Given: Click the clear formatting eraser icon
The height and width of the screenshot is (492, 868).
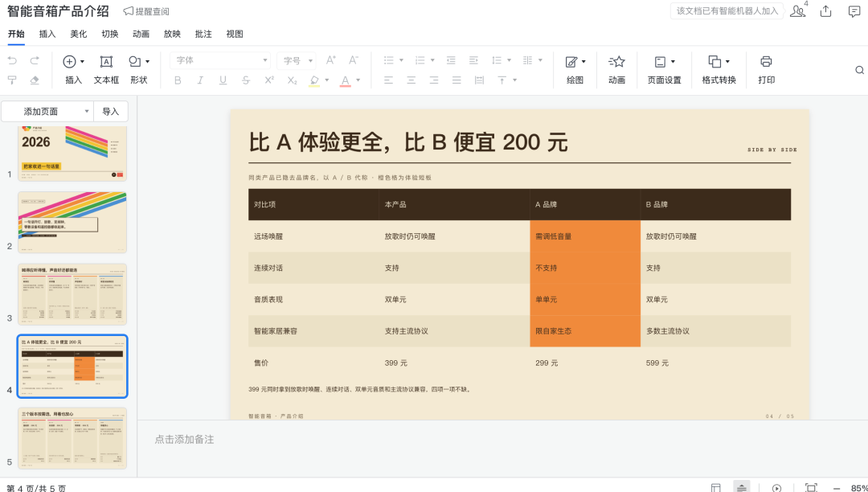Looking at the screenshot, I should [35, 80].
